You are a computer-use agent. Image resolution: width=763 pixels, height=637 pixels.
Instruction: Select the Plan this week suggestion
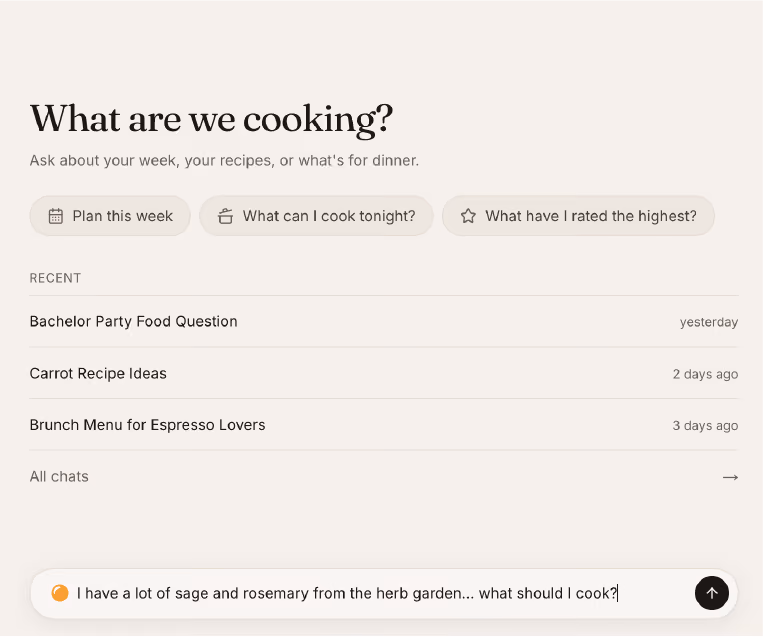[x=110, y=216]
